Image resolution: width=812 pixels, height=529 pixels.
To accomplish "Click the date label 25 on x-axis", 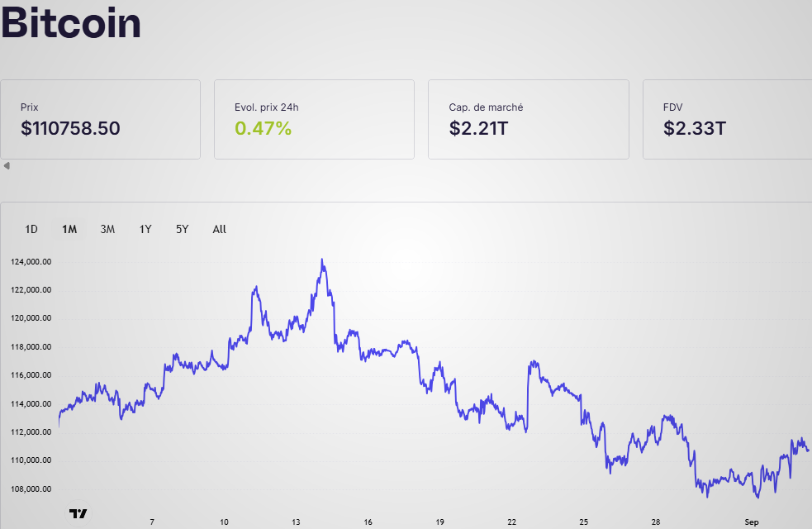I will (584, 522).
